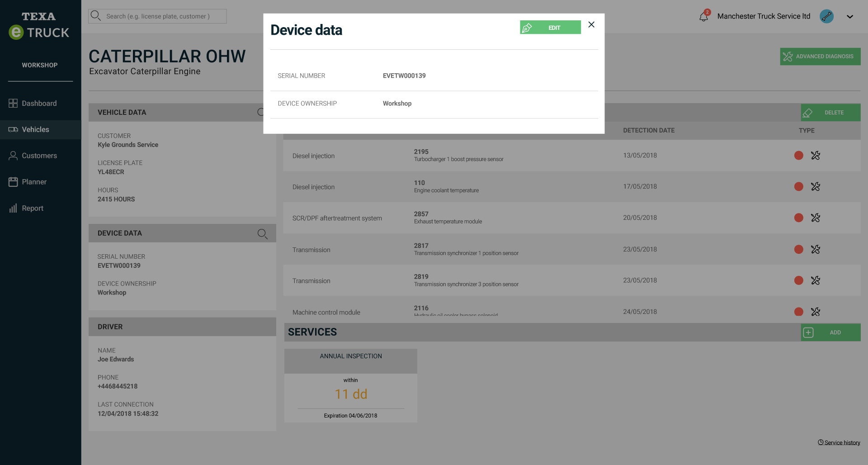The image size is (868, 465).
Task: Open the notifications bell
Action: click(x=704, y=16)
